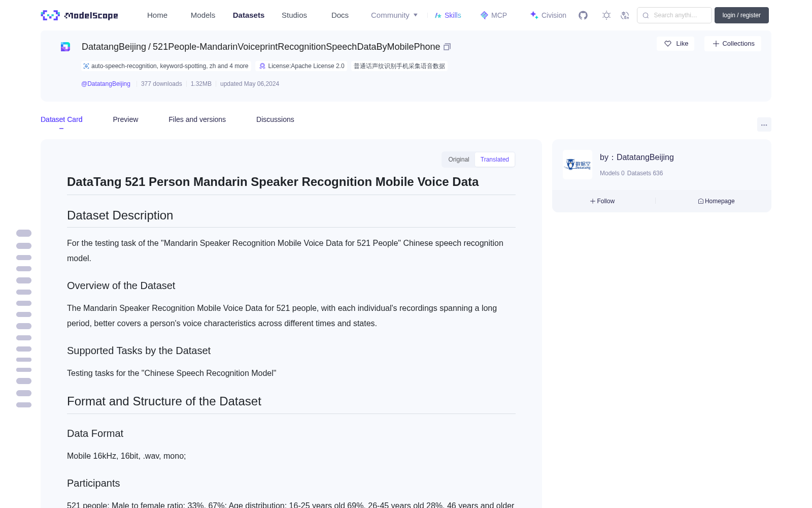Navigate to the Models section
The image size is (812, 508).
203,15
